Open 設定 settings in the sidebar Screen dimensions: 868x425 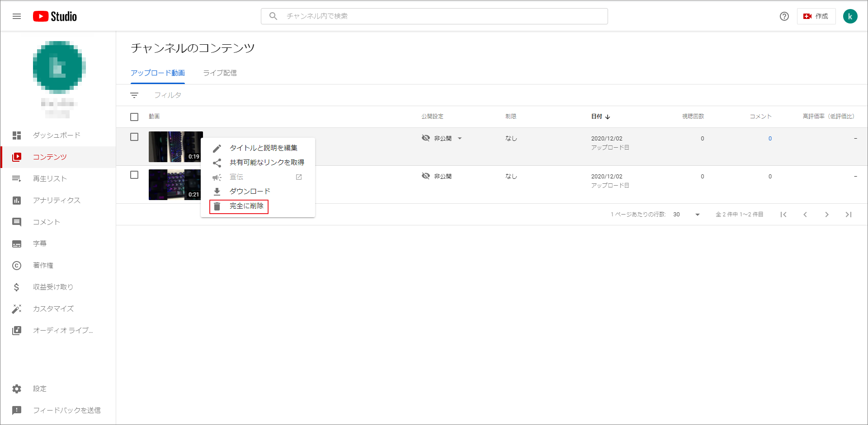pyautogui.click(x=58, y=388)
